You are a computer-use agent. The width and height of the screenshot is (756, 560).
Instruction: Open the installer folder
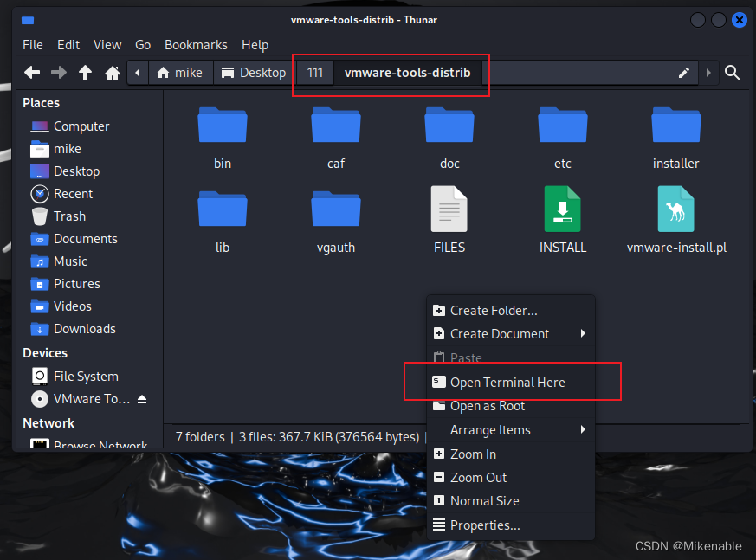click(x=676, y=138)
